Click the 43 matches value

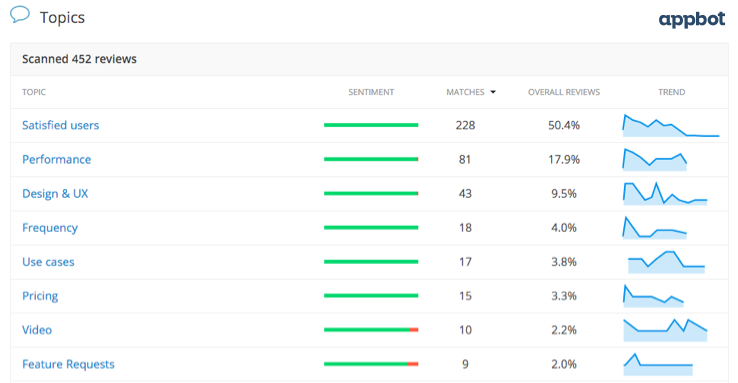tap(465, 193)
